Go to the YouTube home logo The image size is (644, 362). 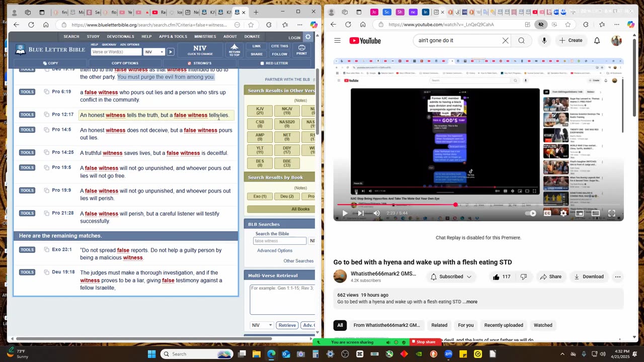365,41
